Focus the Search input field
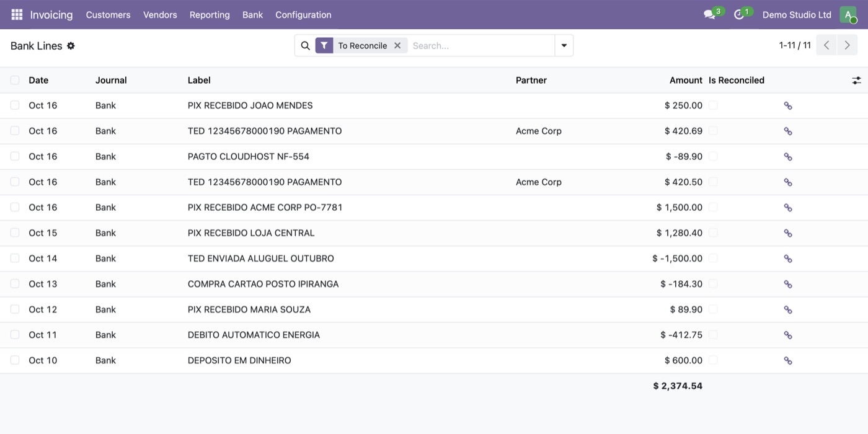Image resolution: width=868 pixels, height=434 pixels. point(480,45)
